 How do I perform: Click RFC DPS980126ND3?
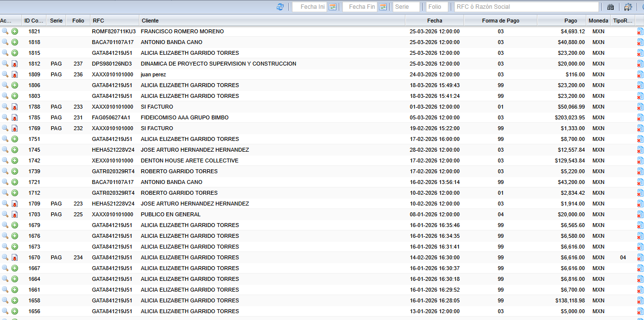point(112,64)
